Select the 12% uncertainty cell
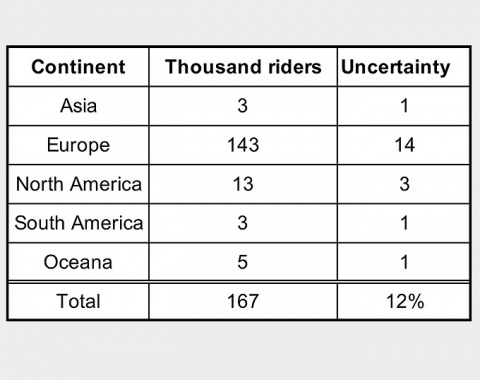 coord(405,301)
